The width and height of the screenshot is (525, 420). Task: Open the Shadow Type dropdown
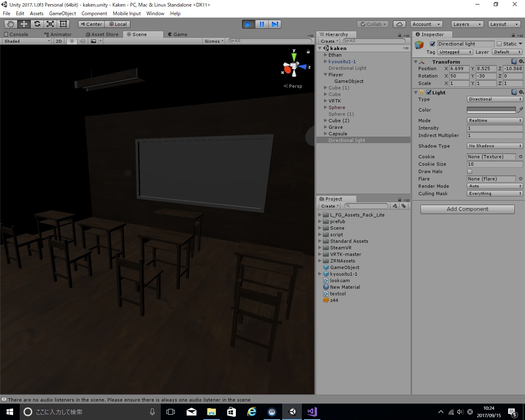click(495, 146)
